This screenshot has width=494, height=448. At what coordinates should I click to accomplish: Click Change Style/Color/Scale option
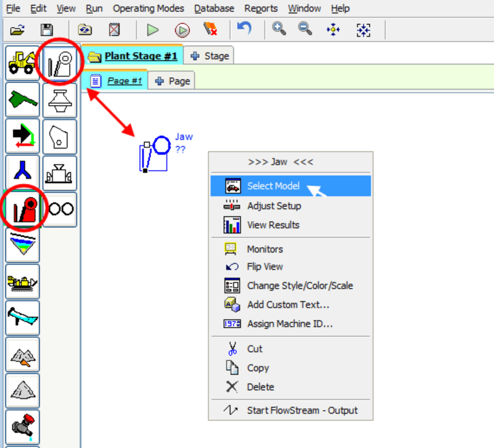coord(300,286)
